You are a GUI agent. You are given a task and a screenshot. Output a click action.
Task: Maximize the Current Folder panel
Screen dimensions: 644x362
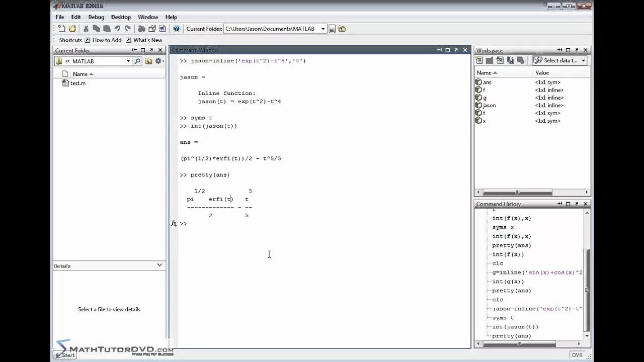(143, 50)
